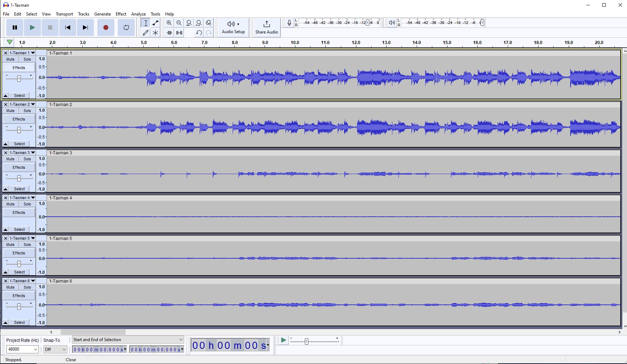This screenshot has height=364, width=627.
Task: Click the green timeline playhead triangle
Action: pos(10,42)
